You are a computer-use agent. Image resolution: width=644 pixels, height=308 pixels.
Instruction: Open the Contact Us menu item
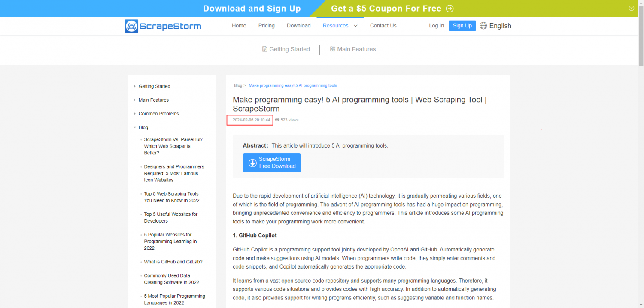383,26
